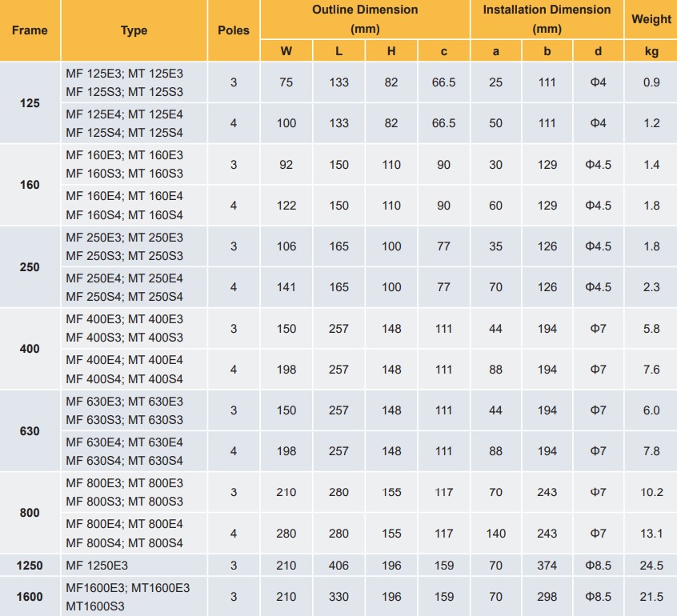Click the Frame column header

pos(30,30)
